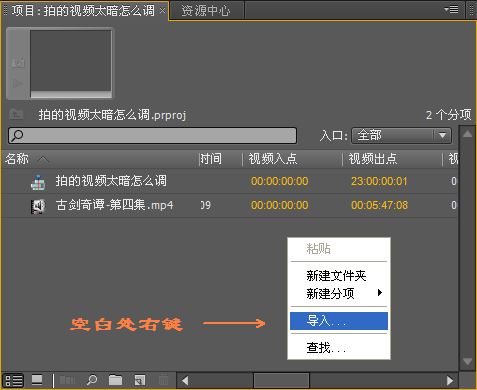Click the Automate to Sequence icon
The width and height of the screenshot is (477, 390).
(67, 380)
